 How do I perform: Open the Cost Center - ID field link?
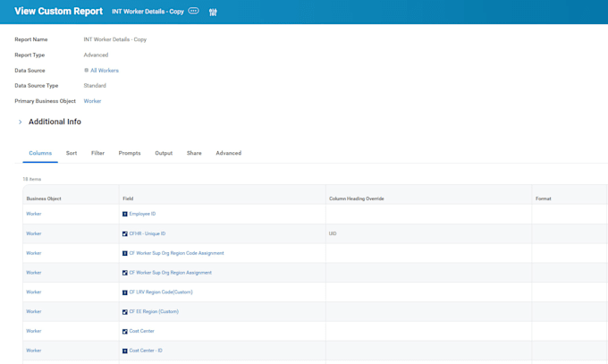pyautogui.click(x=146, y=351)
